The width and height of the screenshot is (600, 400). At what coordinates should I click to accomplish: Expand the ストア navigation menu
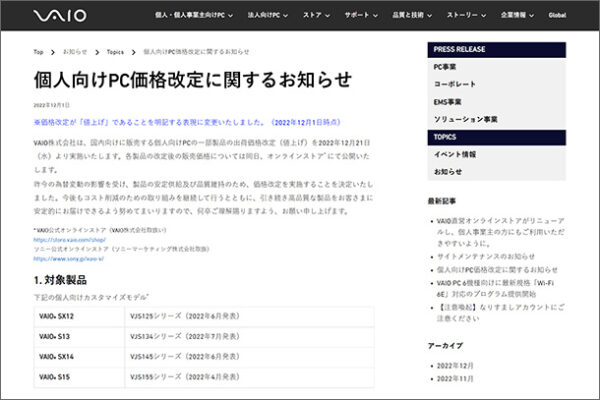(x=316, y=15)
